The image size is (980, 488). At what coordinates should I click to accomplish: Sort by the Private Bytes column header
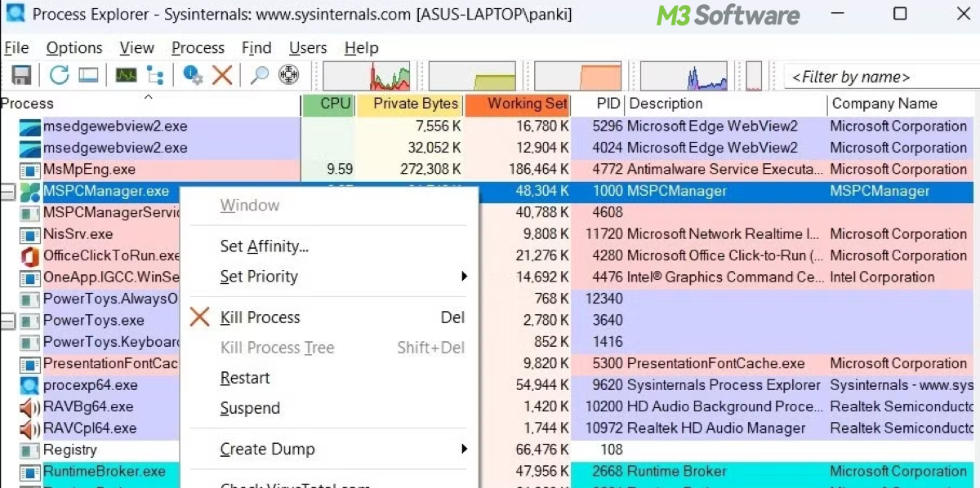tap(410, 104)
